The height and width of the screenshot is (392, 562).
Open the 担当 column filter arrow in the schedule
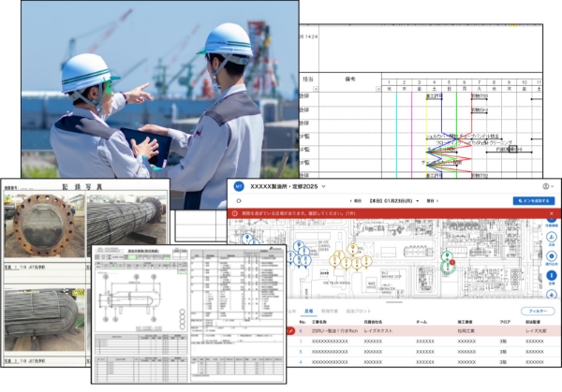tap(316, 89)
